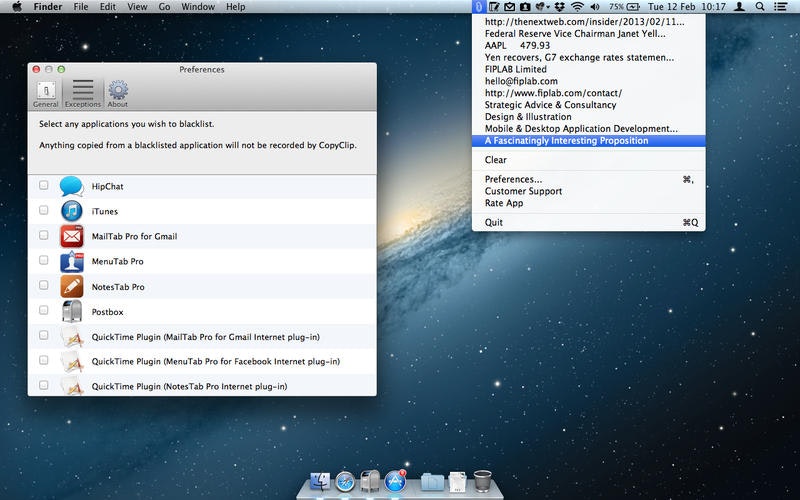
Task: Open the Dropbox menu bar icon
Action: point(560,7)
